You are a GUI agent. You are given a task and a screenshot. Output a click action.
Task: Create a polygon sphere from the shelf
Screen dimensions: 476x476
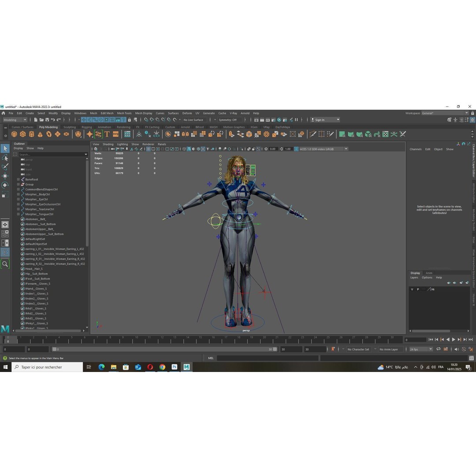click(x=14, y=134)
